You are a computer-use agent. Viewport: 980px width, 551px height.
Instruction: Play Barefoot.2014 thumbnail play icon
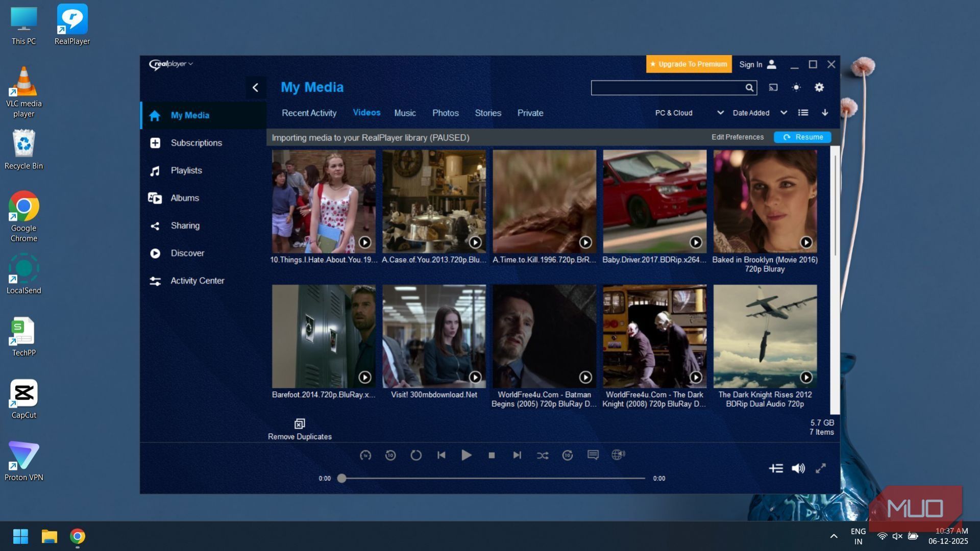[x=364, y=377]
